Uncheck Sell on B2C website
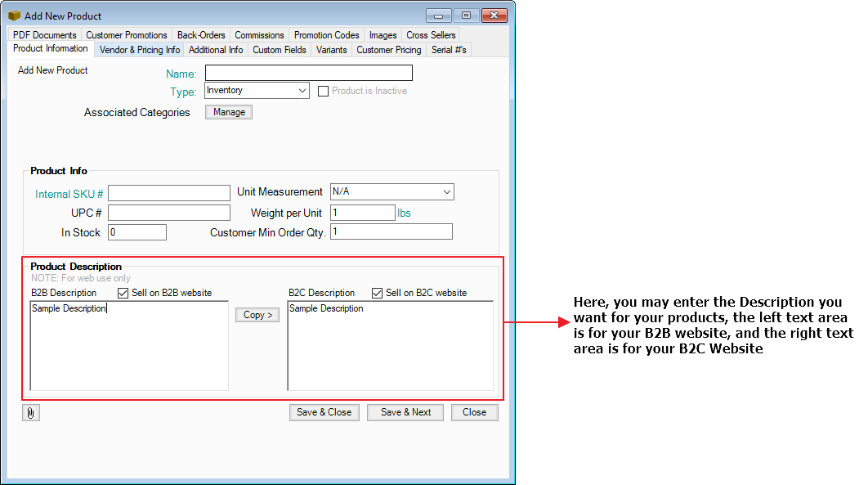Image resolution: width=868 pixels, height=485 pixels. [x=378, y=293]
